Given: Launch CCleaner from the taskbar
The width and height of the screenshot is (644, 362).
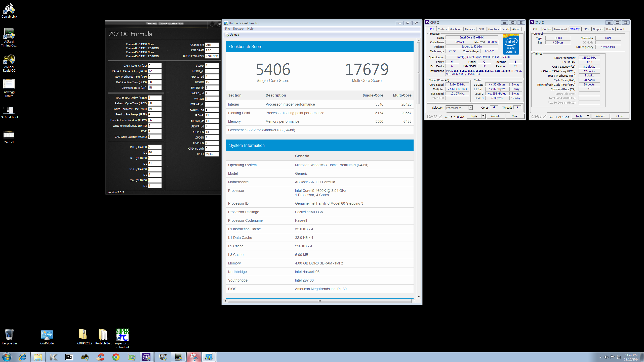Looking at the screenshot, I should click(x=100, y=357).
